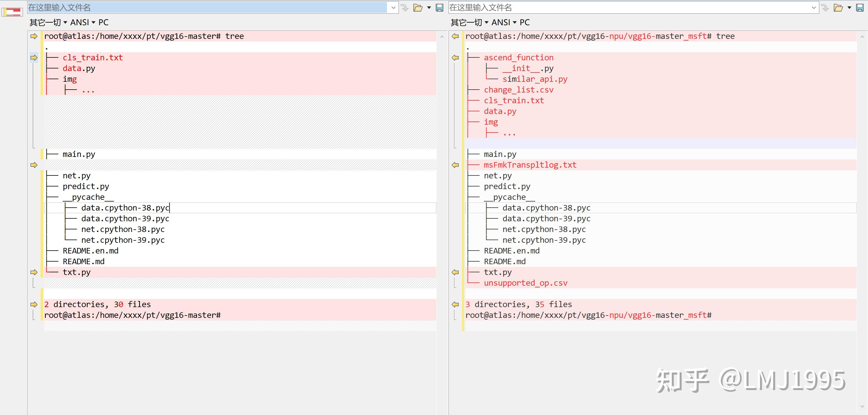Click the right pane save icon
This screenshot has height=415, width=868.
[860, 8]
